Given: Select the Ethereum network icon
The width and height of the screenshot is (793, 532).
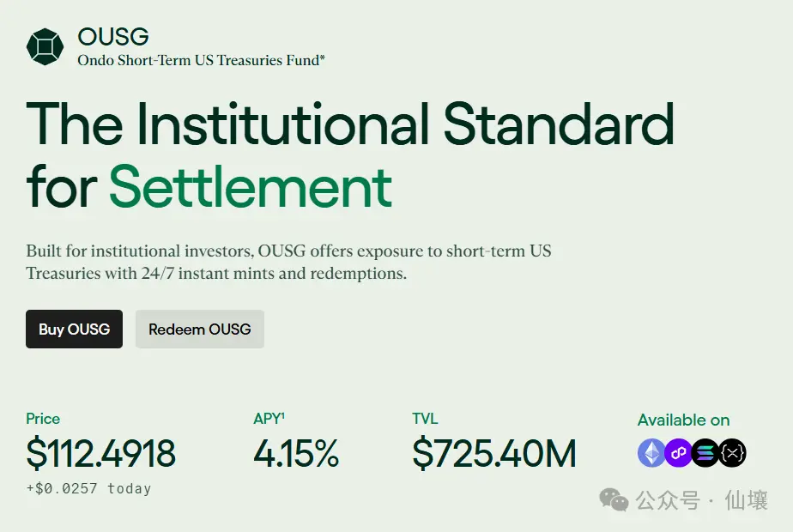Looking at the screenshot, I should pyautogui.click(x=651, y=452).
